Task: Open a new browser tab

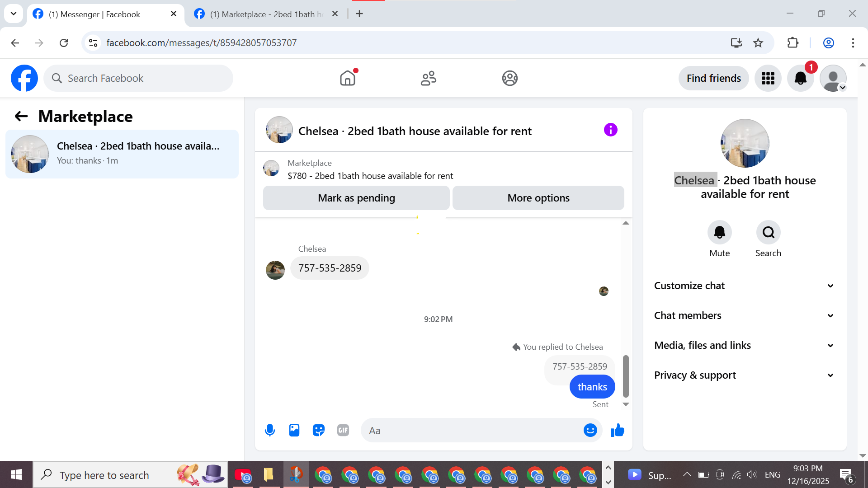Action: click(x=359, y=14)
